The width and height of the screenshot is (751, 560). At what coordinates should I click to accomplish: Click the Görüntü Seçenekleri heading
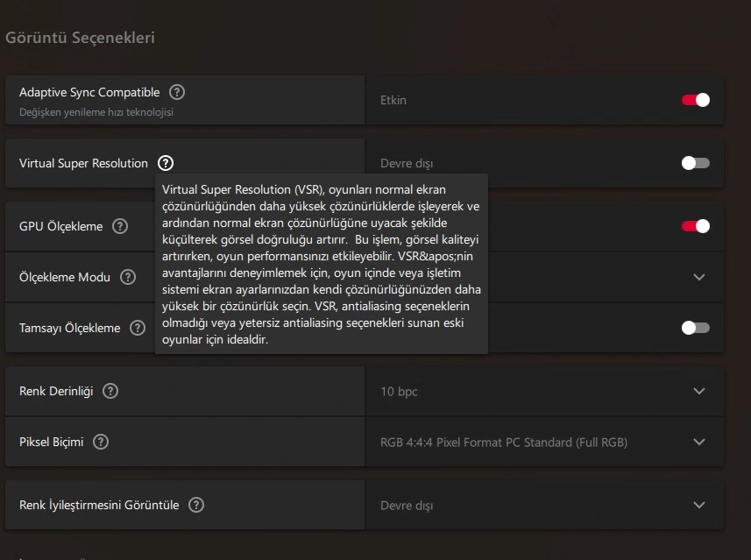pyautogui.click(x=80, y=38)
